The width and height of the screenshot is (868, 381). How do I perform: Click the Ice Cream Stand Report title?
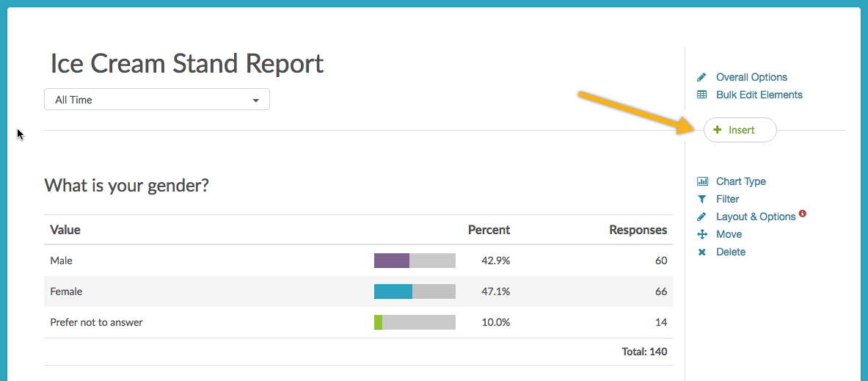187,64
